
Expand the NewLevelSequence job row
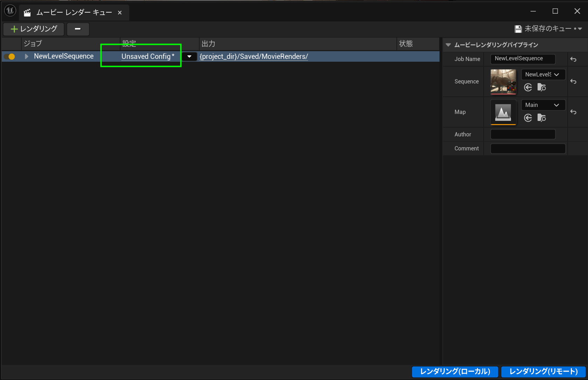pos(26,56)
